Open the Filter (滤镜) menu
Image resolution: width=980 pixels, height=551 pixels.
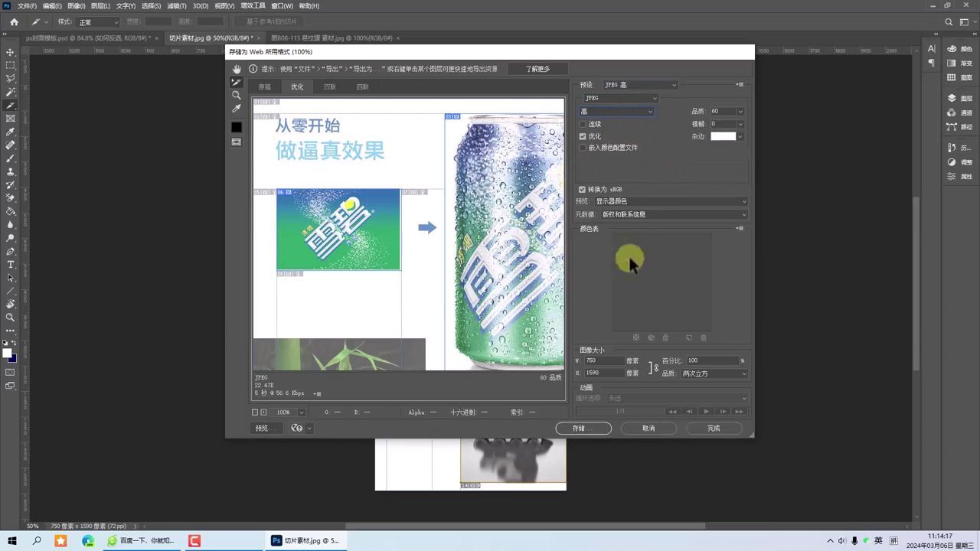pos(177,6)
